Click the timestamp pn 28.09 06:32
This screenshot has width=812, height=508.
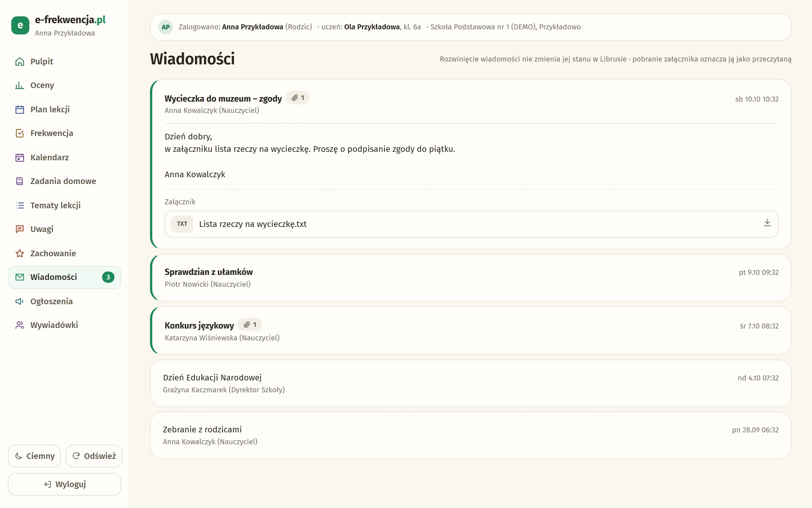coord(755,430)
